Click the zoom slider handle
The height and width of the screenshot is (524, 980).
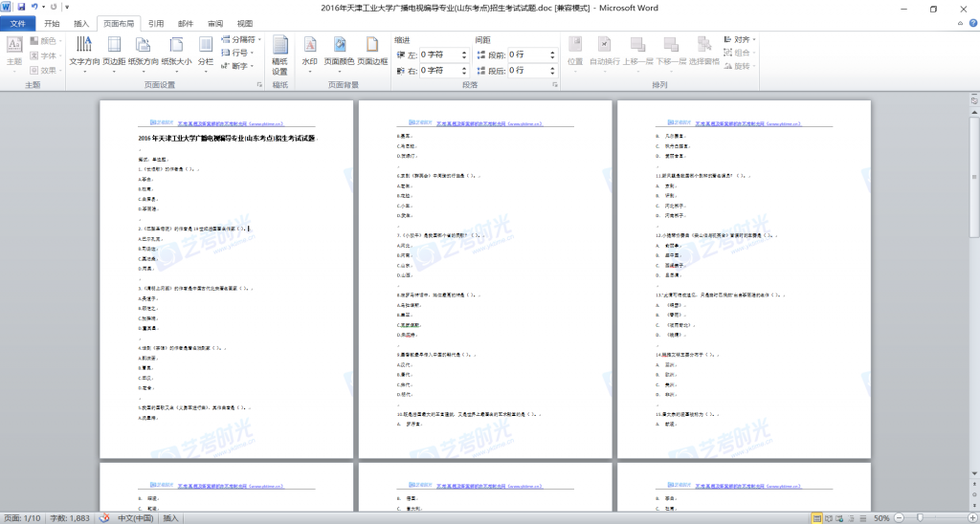pos(920,517)
